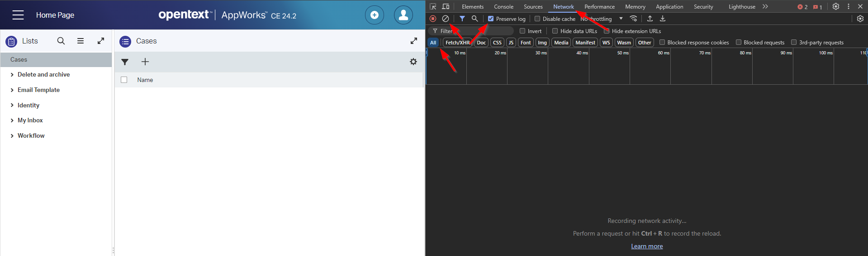This screenshot has height=256, width=868.
Task: Click the Learn more link
Action: [x=647, y=246]
